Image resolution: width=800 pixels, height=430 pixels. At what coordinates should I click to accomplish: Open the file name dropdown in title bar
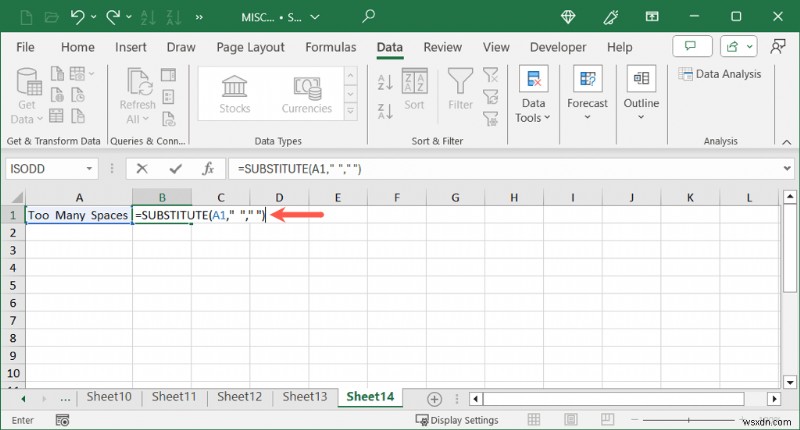click(x=315, y=17)
